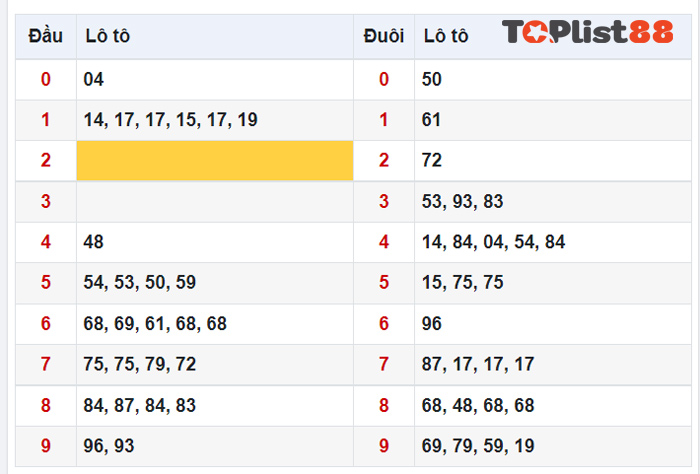The image size is (700, 474).
Task: Select the cell showing 14, 17, 17, 15, 17, 19
Action: click(171, 120)
